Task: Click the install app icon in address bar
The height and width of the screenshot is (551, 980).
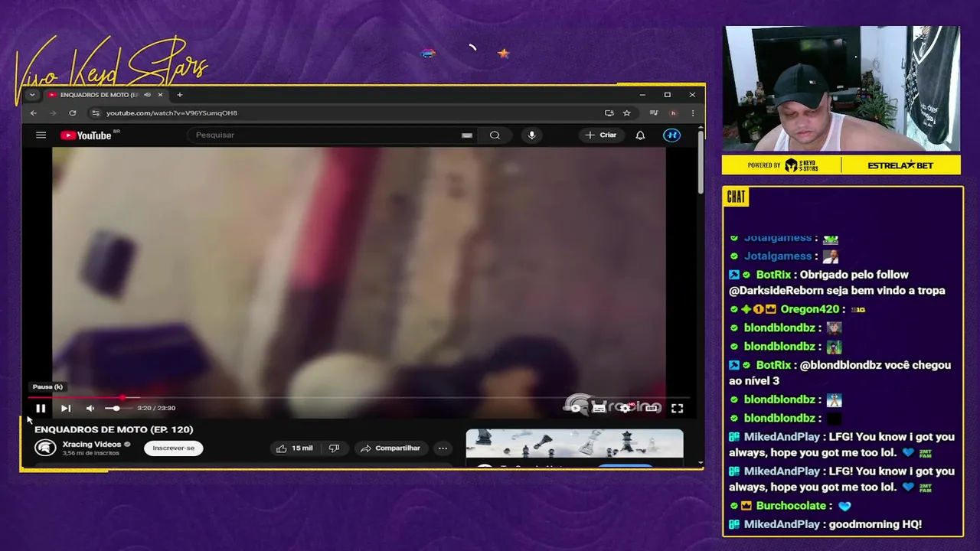Action: 609,112
